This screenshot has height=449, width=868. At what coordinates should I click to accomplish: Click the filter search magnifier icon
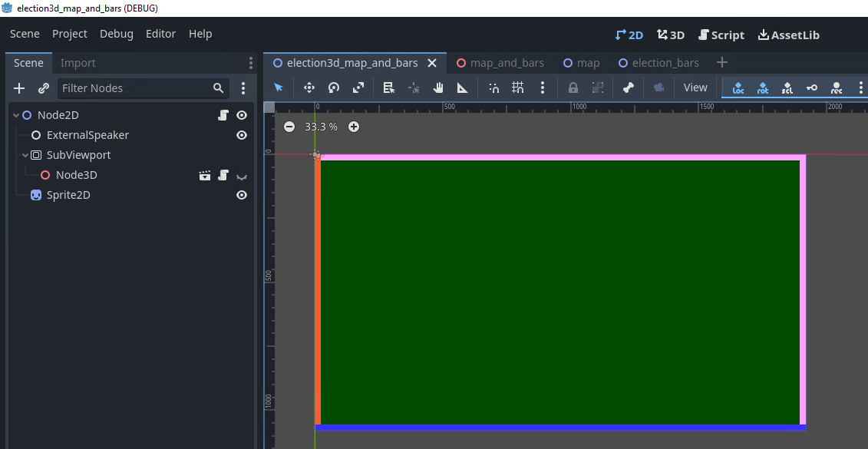pos(218,88)
